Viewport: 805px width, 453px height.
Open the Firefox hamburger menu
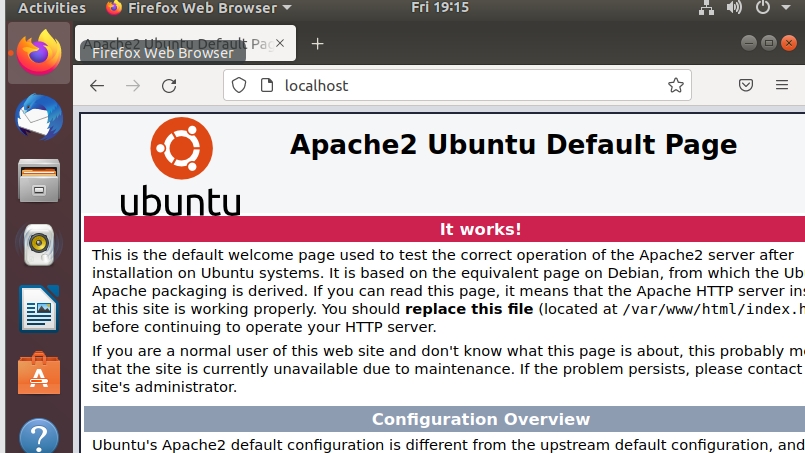click(781, 85)
